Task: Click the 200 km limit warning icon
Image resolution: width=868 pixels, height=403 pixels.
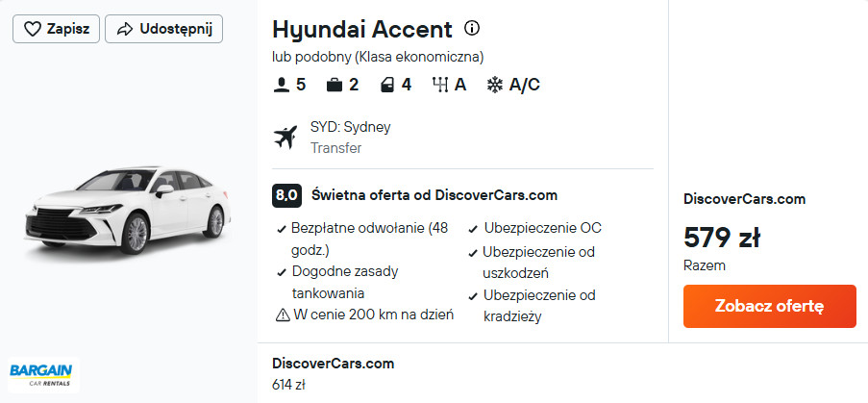Action: coord(283,315)
